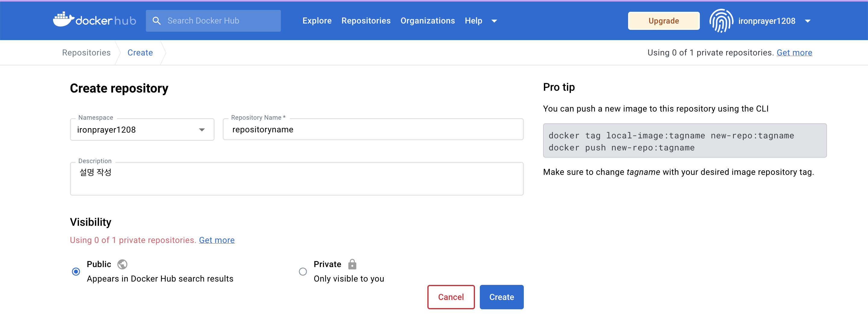
Task: Click inside the Description text area
Action: pos(297,179)
